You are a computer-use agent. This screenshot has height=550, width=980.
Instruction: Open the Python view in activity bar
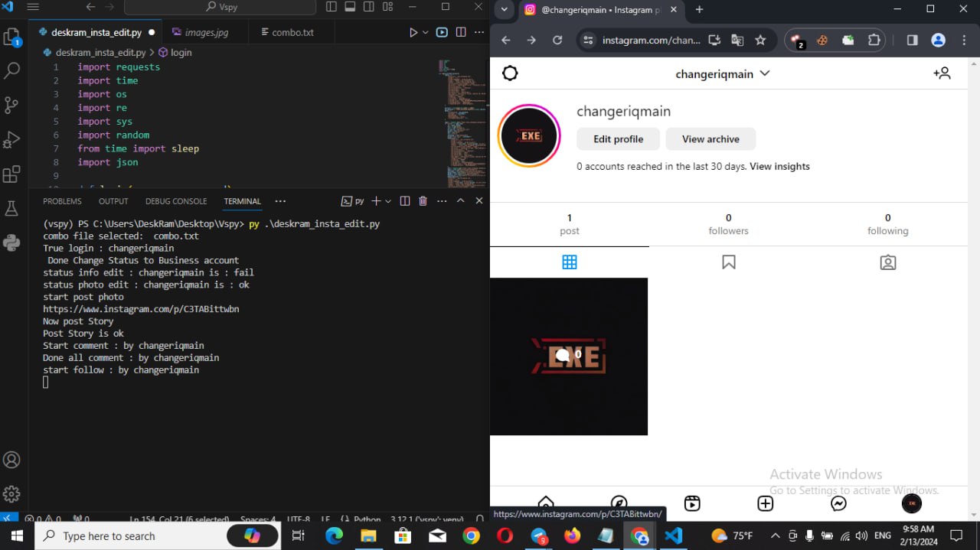(11, 243)
